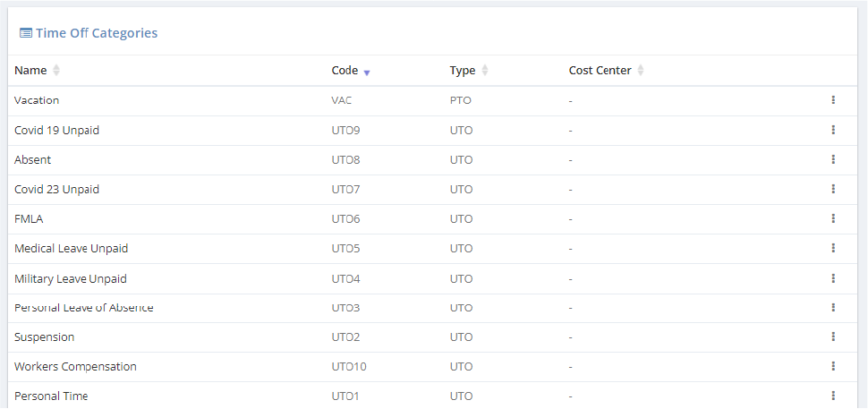Click the PTO type cell for Vacation
The width and height of the screenshot is (868, 409).
[460, 100]
